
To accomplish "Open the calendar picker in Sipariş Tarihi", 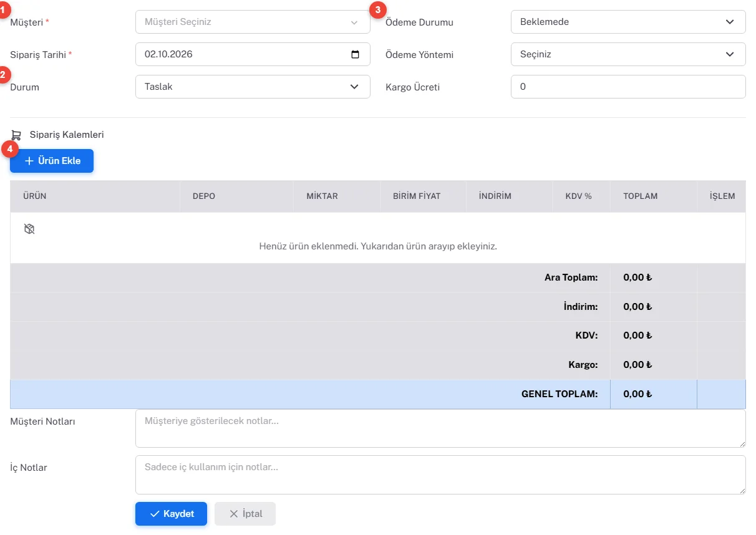I will [x=356, y=54].
